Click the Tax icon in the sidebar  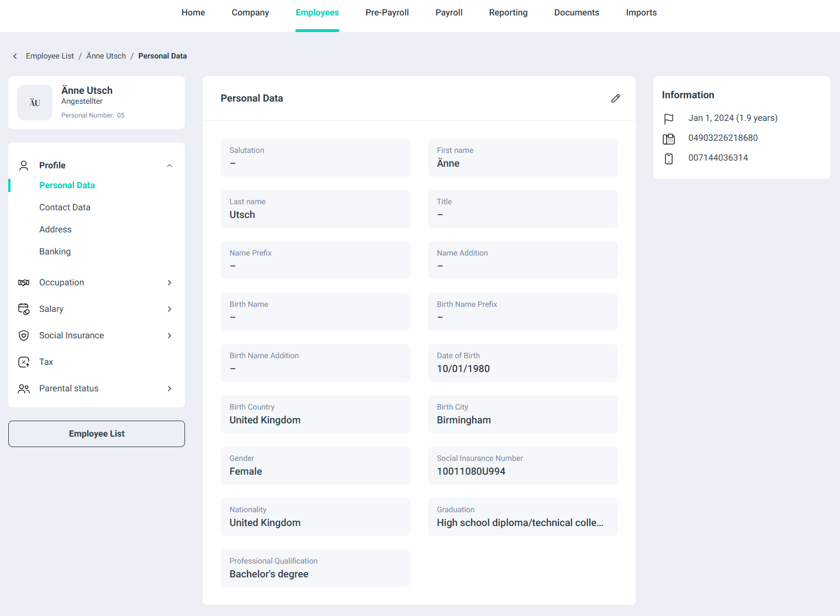click(24, 362)
